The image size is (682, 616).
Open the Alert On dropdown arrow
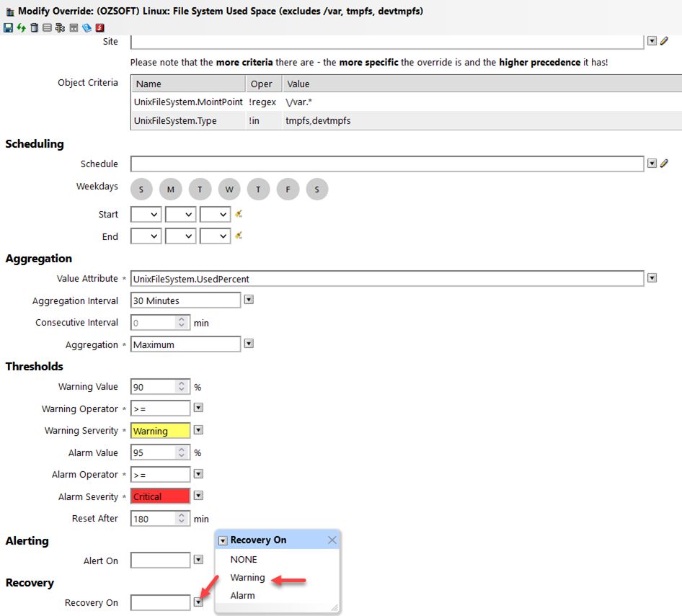point(198,560)
